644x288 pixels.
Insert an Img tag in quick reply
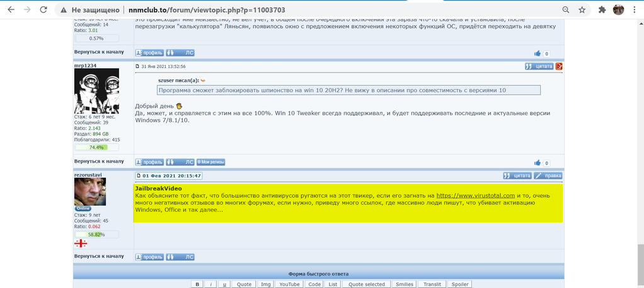pos(266,284)
